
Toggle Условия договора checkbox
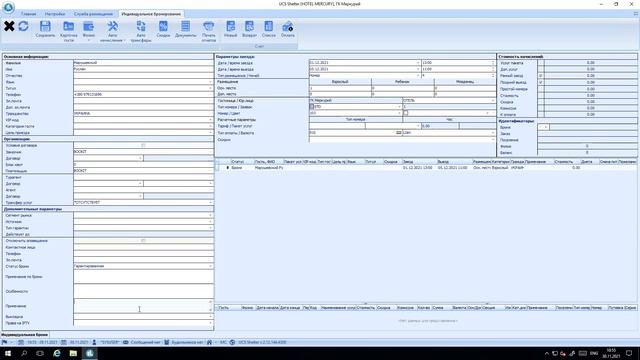(x=143, y=145)
